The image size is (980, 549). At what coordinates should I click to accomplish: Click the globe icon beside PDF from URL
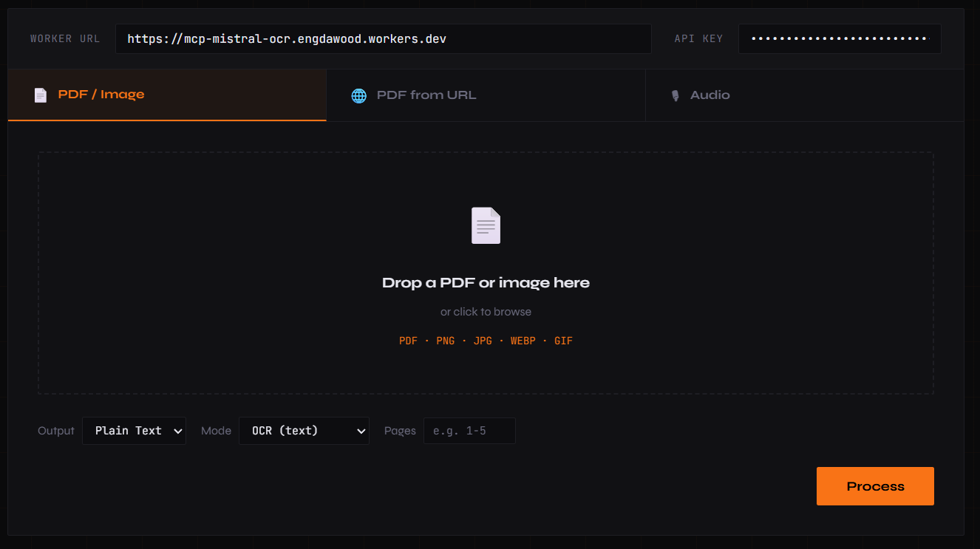click(358, 95)
